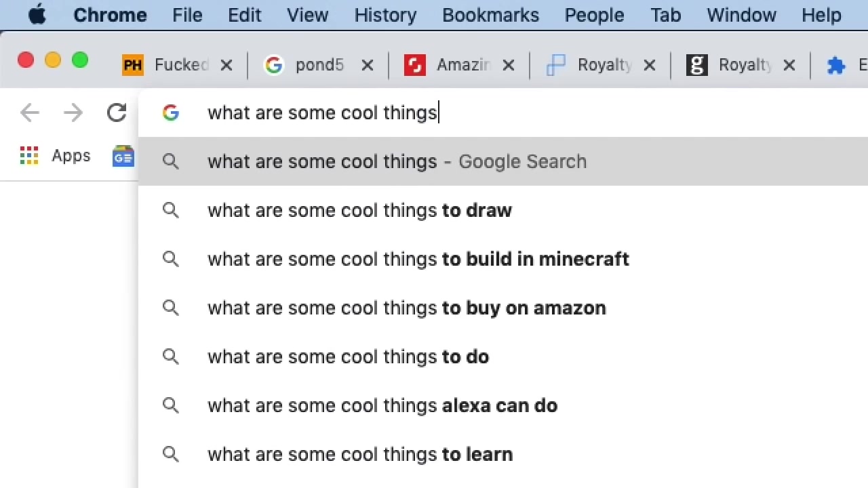Select suggestion "to draw"
This screenshot has height=488, width=868.
pos(503,210)
